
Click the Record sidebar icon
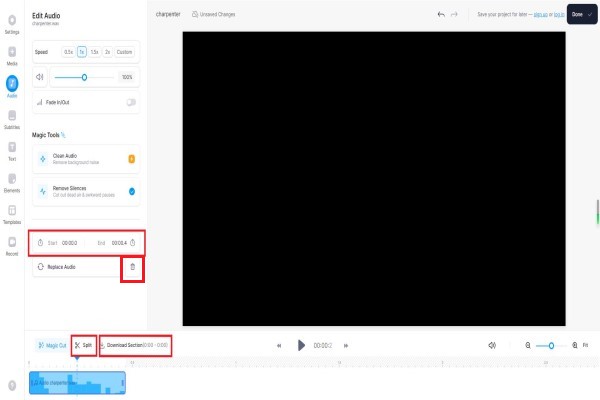click(x=12, y=243)
